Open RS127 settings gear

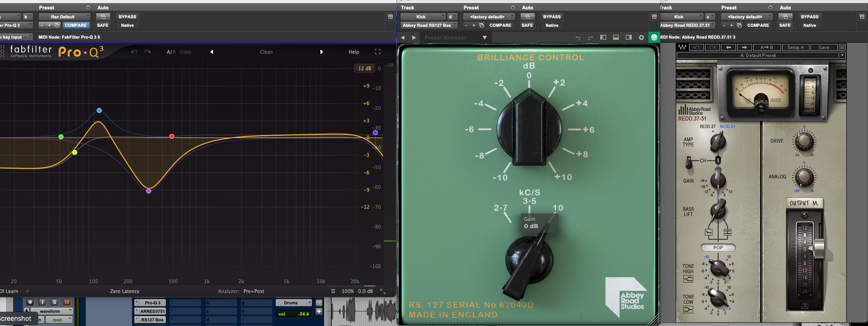(x=641, y=37)
